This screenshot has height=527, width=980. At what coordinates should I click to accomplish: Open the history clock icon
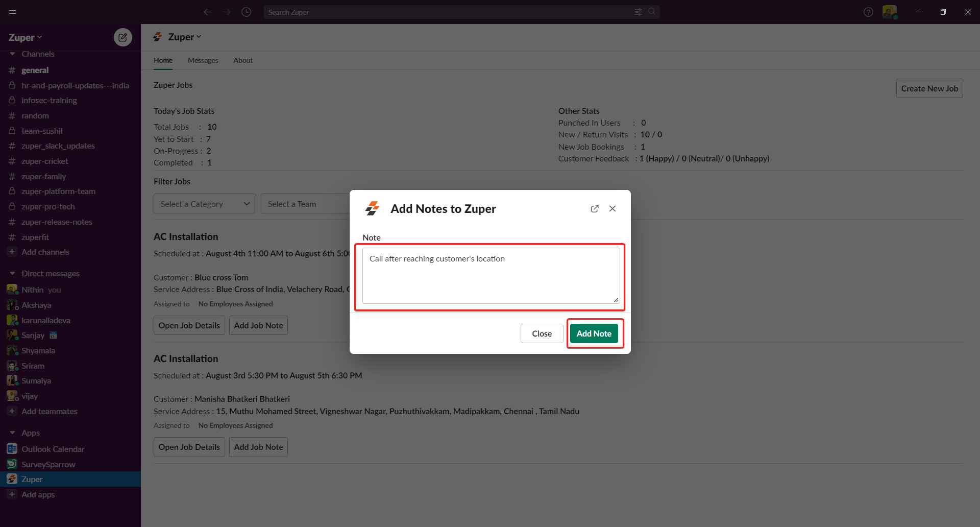246,12
